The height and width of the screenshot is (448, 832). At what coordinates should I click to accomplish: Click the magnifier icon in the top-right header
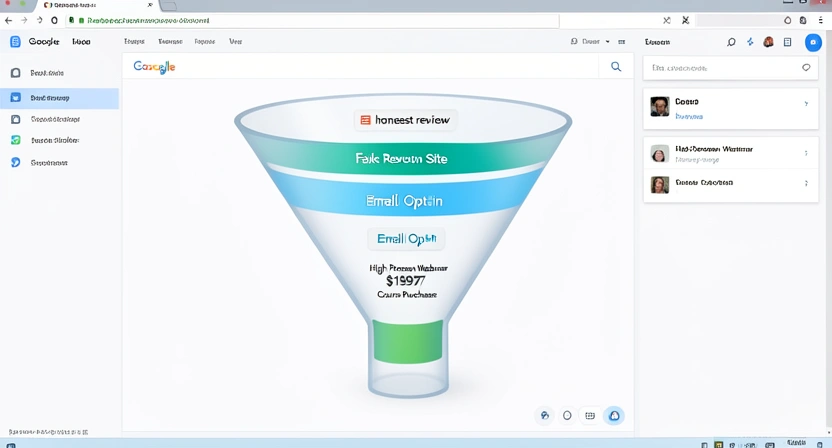coord(731,42)
